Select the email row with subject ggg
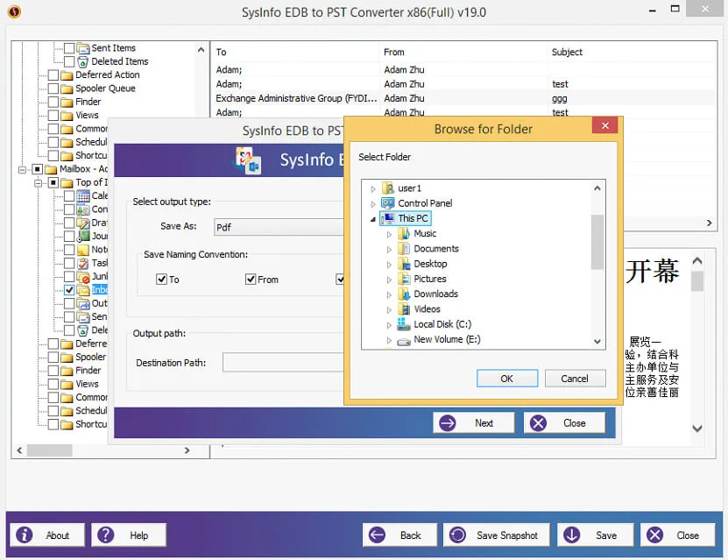The height and width of the screenshot is (560, 728). (464, 98)
